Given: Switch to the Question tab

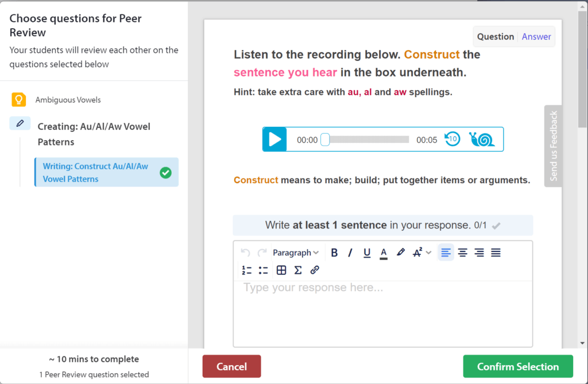Looking at the screenshot, I should click(496, 36).
